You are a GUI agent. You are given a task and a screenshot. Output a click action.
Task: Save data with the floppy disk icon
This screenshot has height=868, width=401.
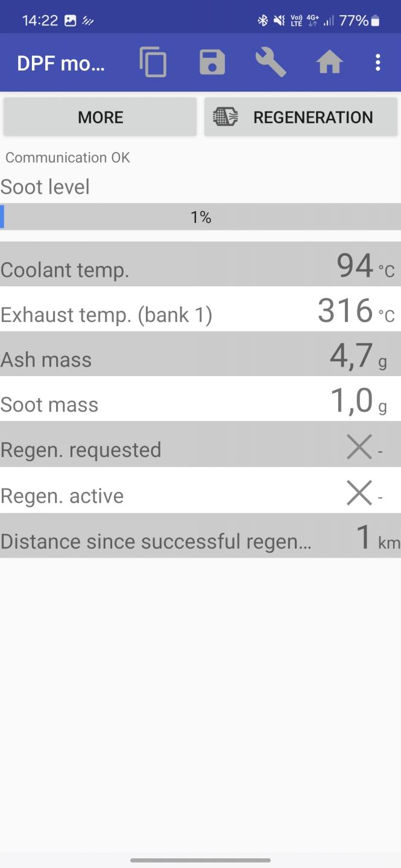coord(212,63)
